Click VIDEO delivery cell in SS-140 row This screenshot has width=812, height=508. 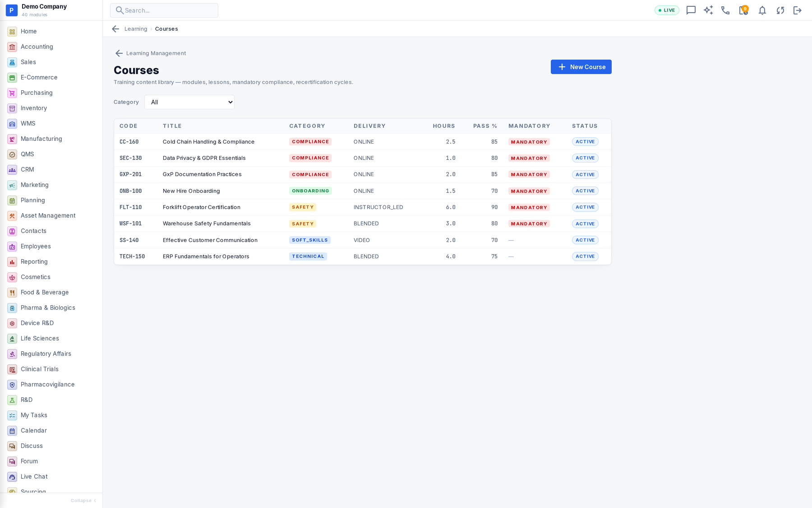pos(362,240)
